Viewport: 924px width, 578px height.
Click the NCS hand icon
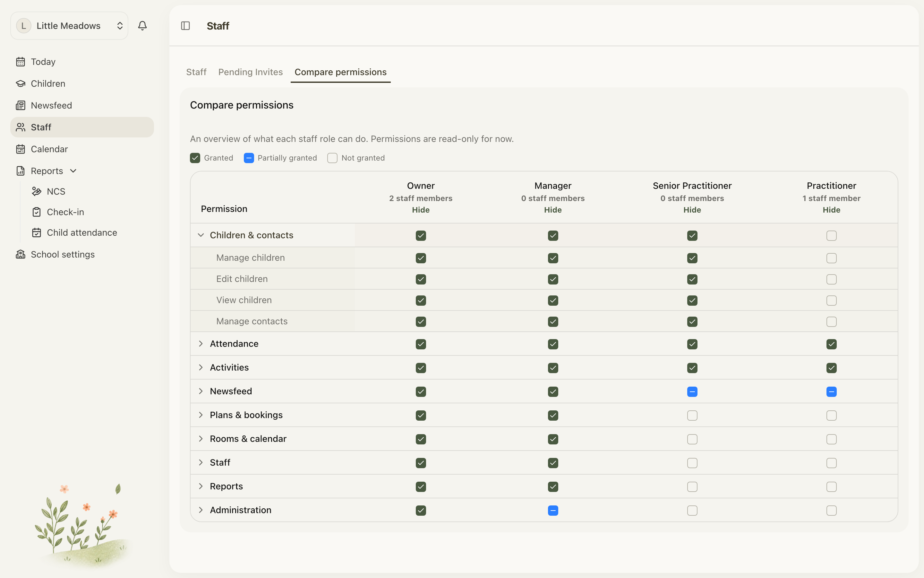click(37, 191)
